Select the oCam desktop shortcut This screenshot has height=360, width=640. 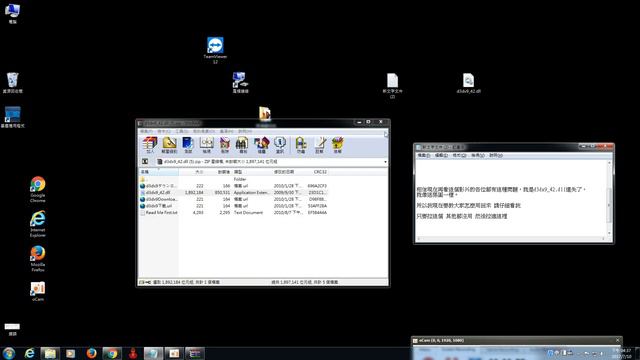pos(38,291)
